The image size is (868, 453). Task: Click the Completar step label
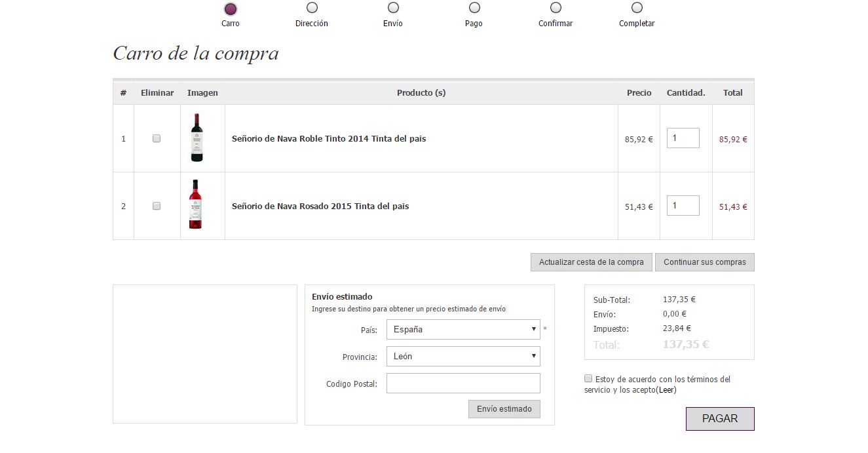coord(637,24)
